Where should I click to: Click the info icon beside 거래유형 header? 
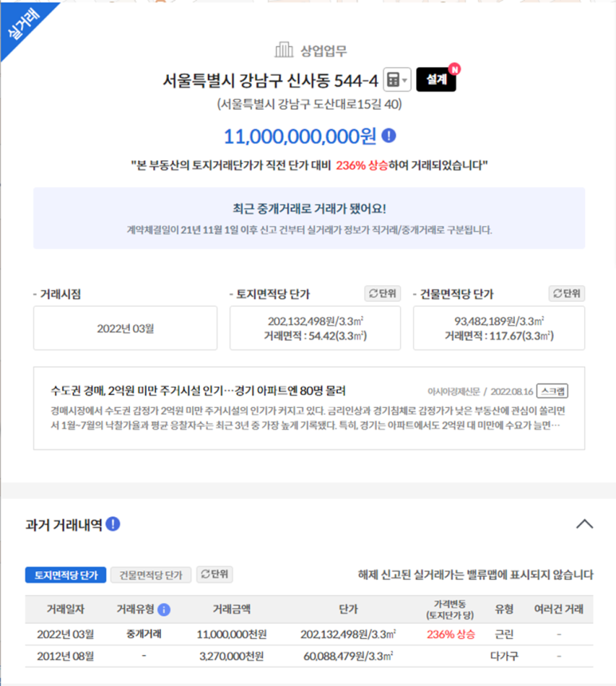point(164,610)
